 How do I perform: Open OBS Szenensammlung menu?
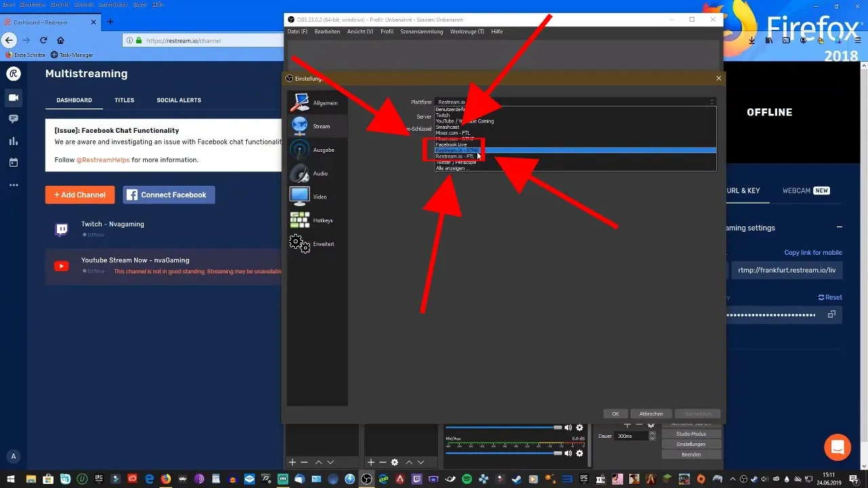[x=422, y=32]
